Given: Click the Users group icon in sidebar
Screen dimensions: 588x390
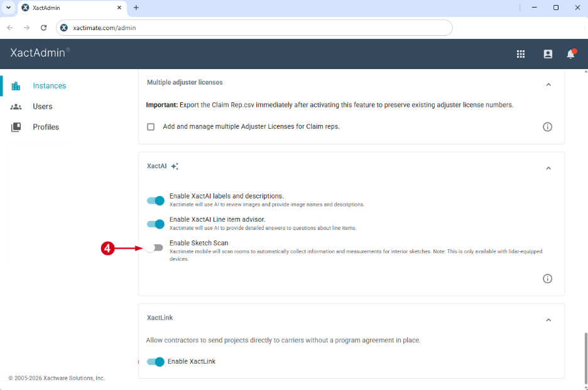Looking at the screenshot, I should point(16,107).
